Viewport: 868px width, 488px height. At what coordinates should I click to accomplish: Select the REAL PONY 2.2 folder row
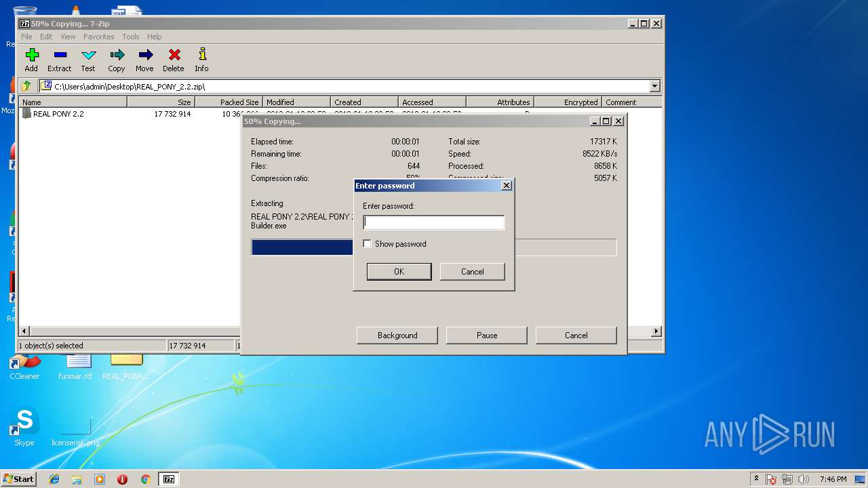129,114
